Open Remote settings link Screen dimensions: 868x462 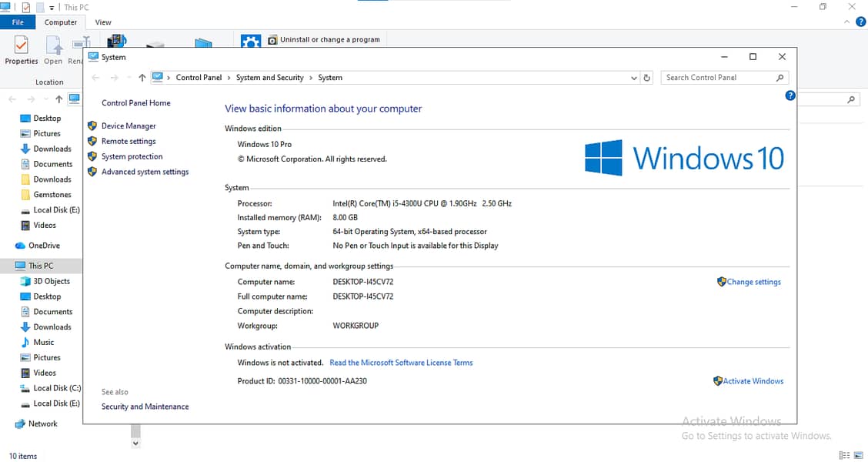(x=129, y=141)
